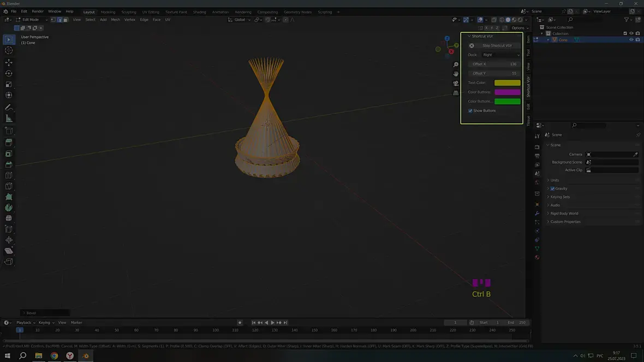Open the Mesh menu
644x362 pixels.
[x=115, y=20]
